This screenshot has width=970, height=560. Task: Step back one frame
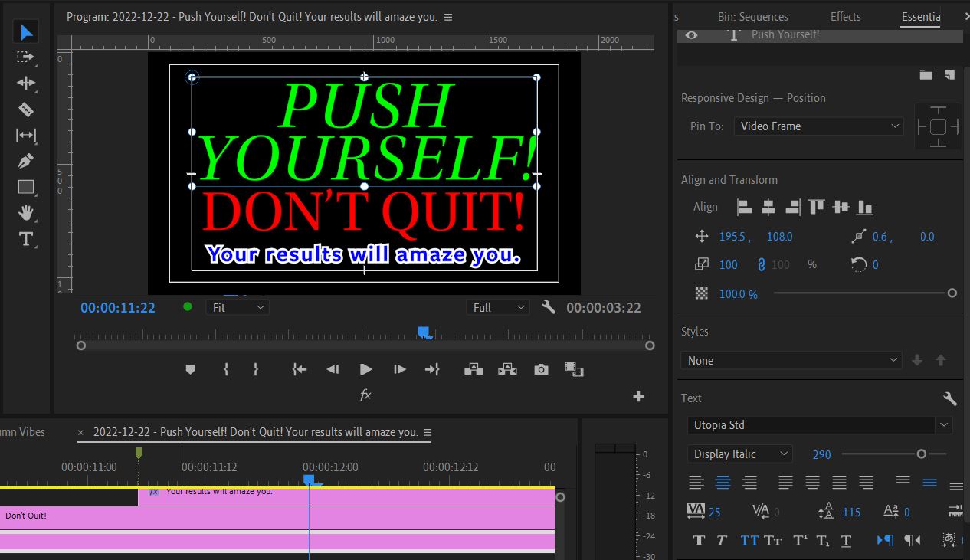333,369
